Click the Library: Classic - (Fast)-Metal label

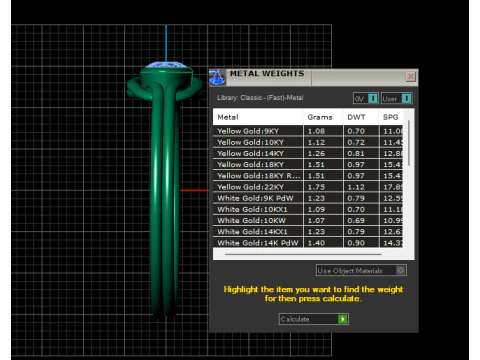coord(260,98)
